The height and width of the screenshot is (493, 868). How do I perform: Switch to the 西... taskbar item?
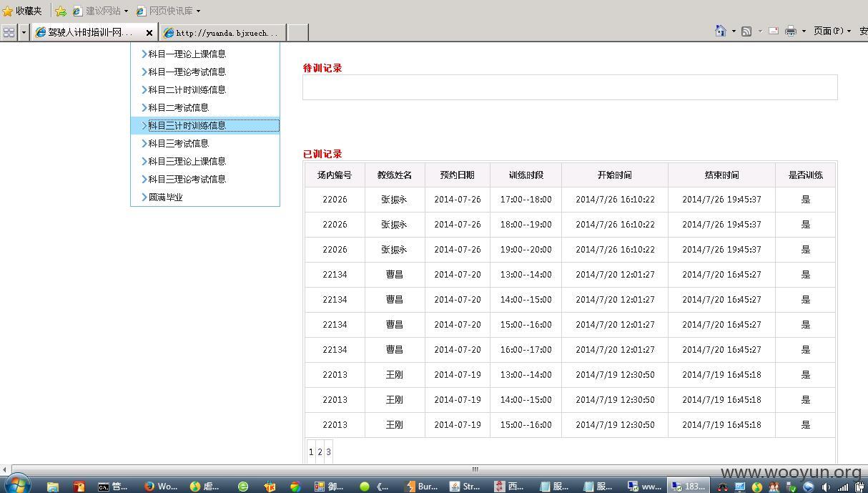tap(510, 486)
